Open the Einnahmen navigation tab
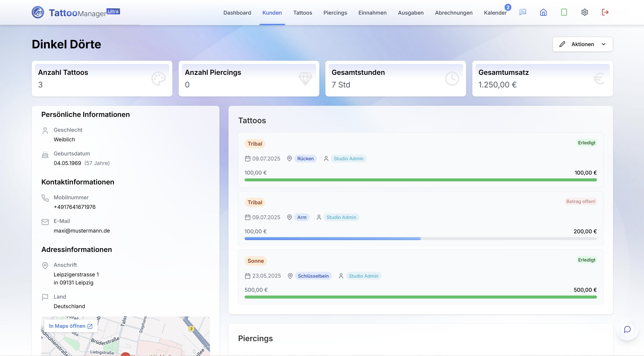The height and width of the screenshot is (356, 644). point(372,13)
